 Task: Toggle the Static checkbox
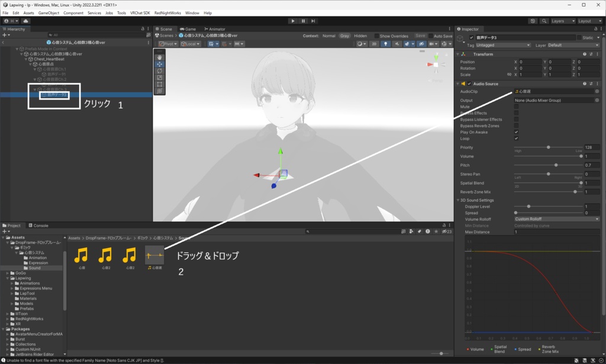579,37
